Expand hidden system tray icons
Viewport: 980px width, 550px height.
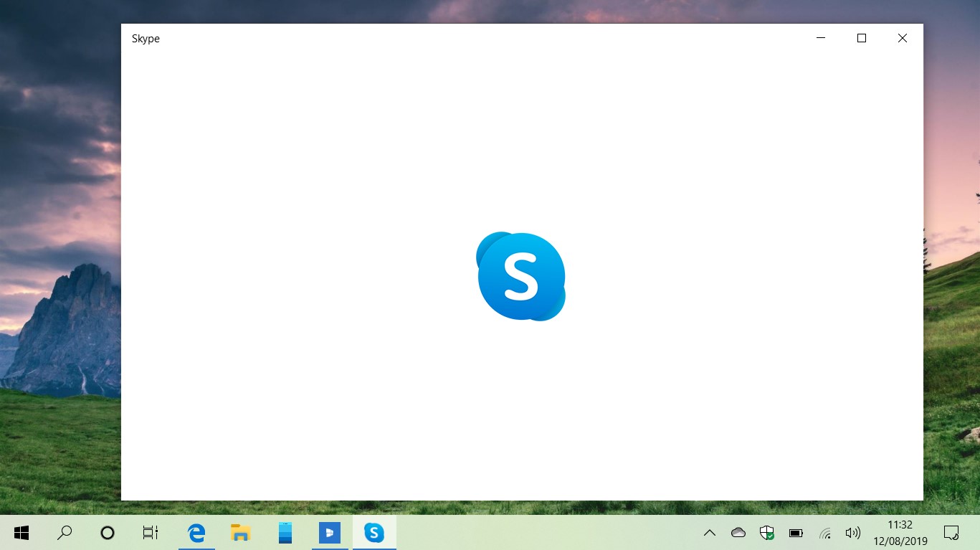pyautogui.click(x=708, y=533)
